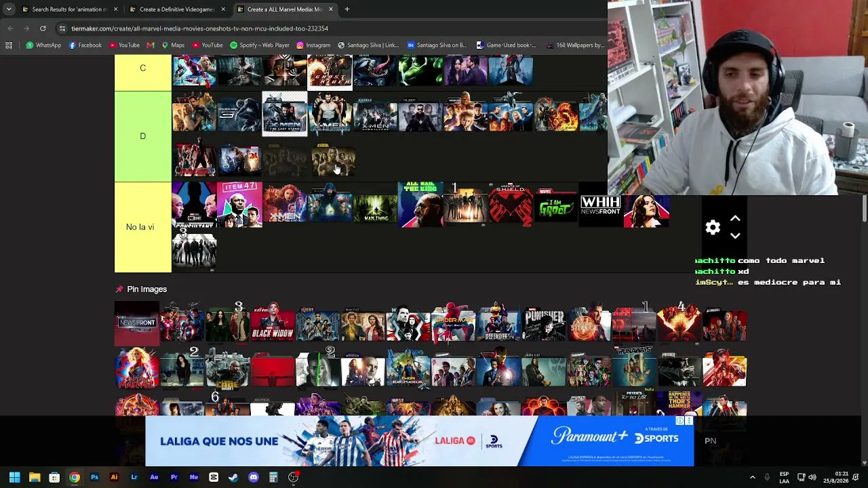
Task: Open the Santiago Silva Linktree bookmark
Action: [368, 45]
